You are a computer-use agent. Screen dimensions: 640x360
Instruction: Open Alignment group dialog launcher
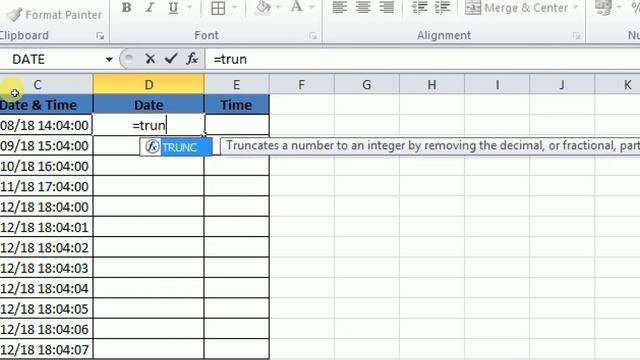576,36
